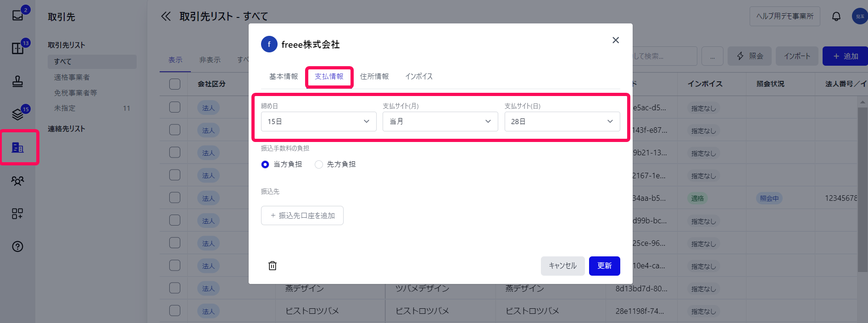Image resolution: width=868 pixels, height=323 pixels.
Task: Click the インボイス column header
Action: (705, 84)
